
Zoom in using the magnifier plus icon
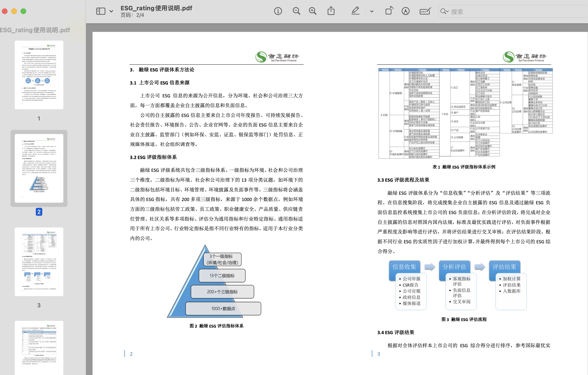[x=312, y=11]
